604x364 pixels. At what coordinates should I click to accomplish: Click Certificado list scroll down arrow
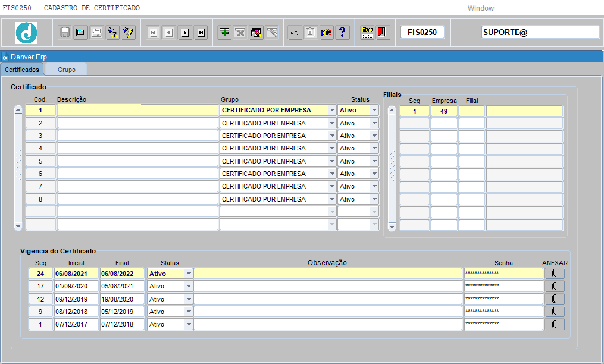(18, 226)
